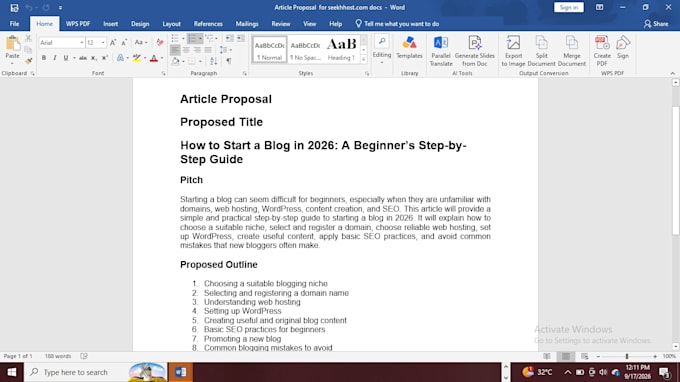This screenshot has width=680, height=382.
Task: Open the WPS PDF tab
Action: click(x=78, y=24)
